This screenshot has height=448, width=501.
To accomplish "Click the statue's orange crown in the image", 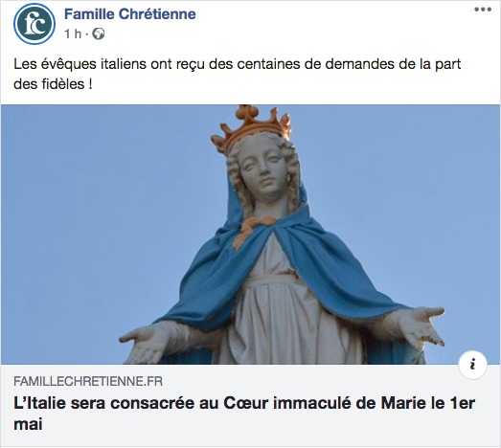I will (x=252, y=125).
